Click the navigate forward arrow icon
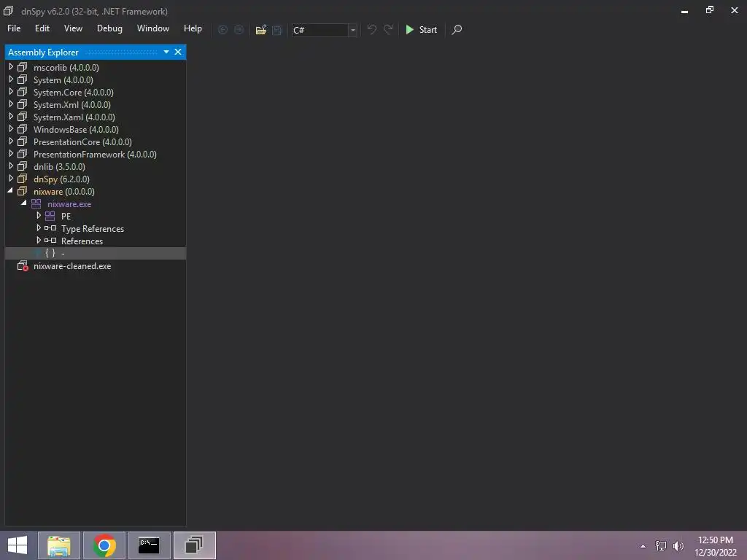 [239, 29]
